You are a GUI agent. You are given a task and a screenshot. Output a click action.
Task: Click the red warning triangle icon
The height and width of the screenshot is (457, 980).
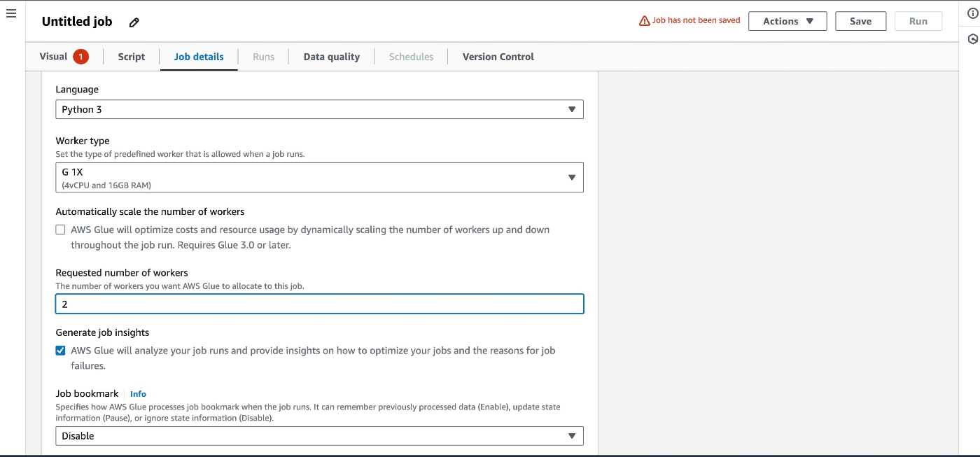tap(645, 21)
